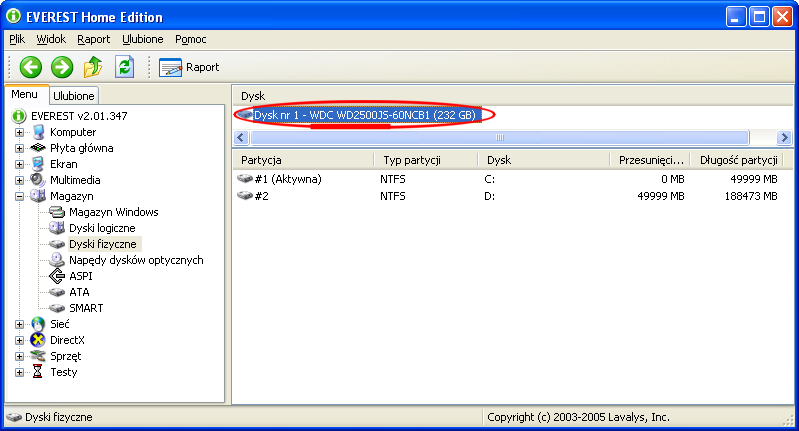Select Magazyn Windows tree item
Viewport: 799px width, 431px height.
click(114, 212)
